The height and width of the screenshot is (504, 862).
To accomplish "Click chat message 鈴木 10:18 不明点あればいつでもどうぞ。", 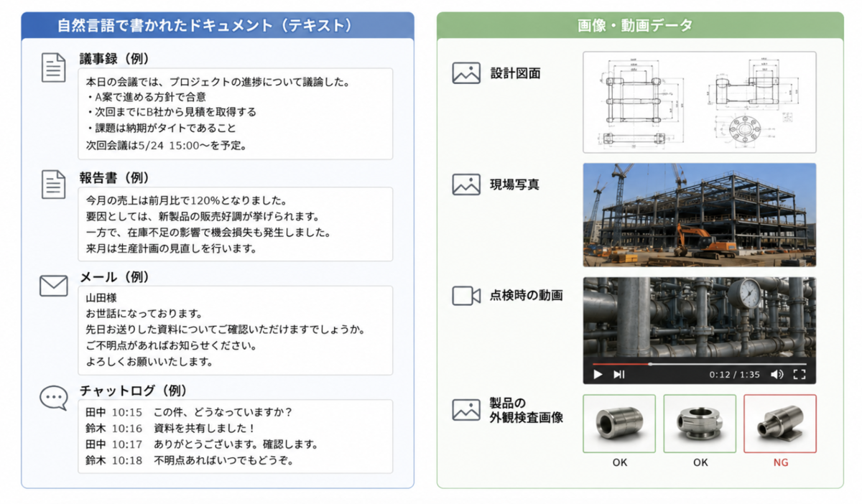I will tap(190, 460).
